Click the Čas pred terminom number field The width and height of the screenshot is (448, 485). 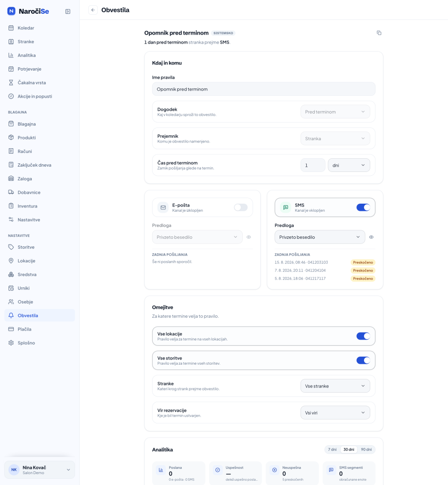(313, 165)
